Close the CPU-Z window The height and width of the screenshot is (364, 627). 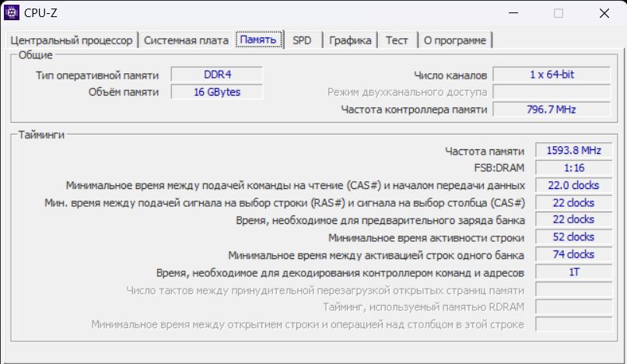tap(604, 12)
